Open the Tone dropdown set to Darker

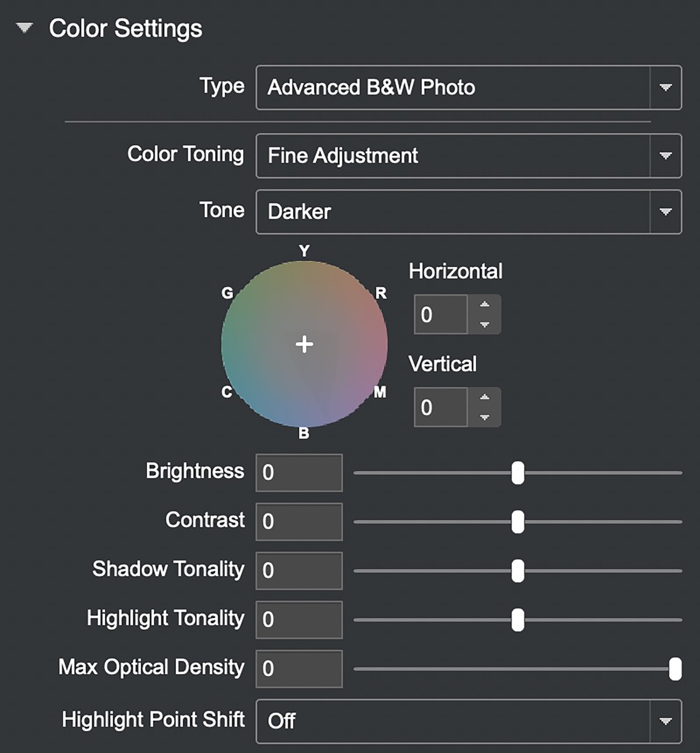(x=469, y=212)
